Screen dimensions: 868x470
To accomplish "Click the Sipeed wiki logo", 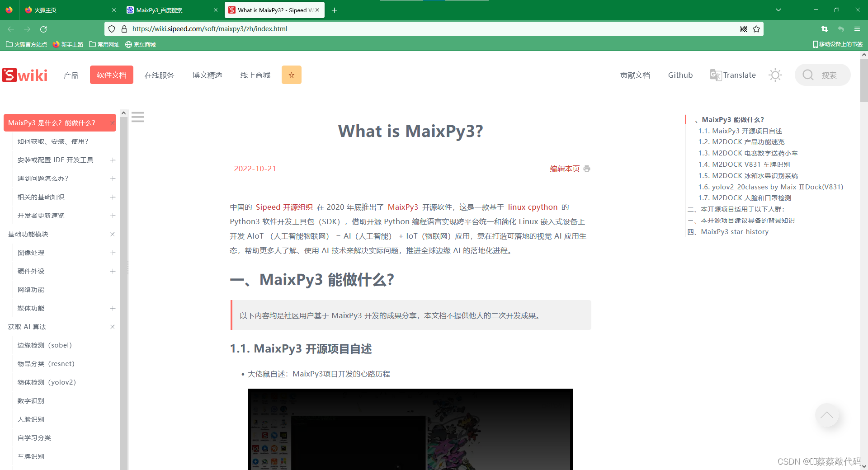I will [25, 75].
